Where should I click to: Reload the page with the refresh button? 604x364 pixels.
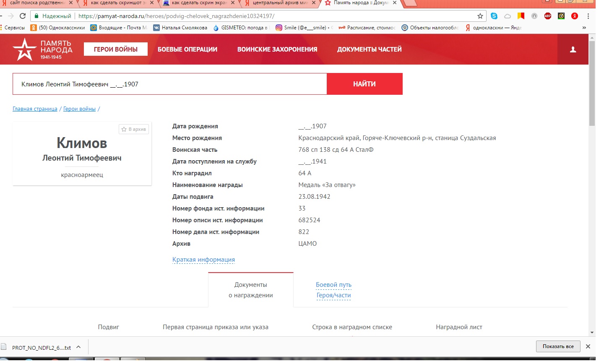(23, 16)
